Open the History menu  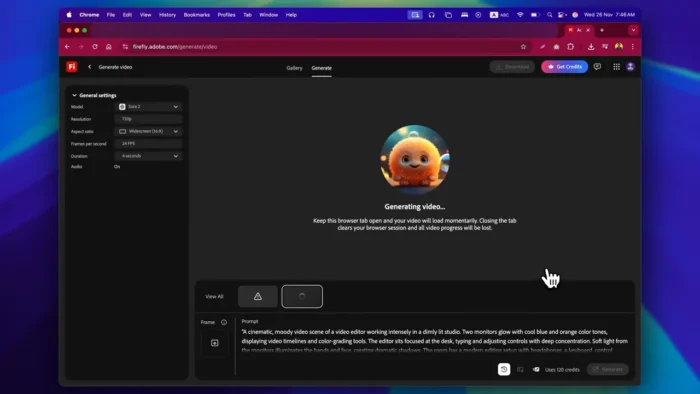pyautogui.click(x=167, y=15)
